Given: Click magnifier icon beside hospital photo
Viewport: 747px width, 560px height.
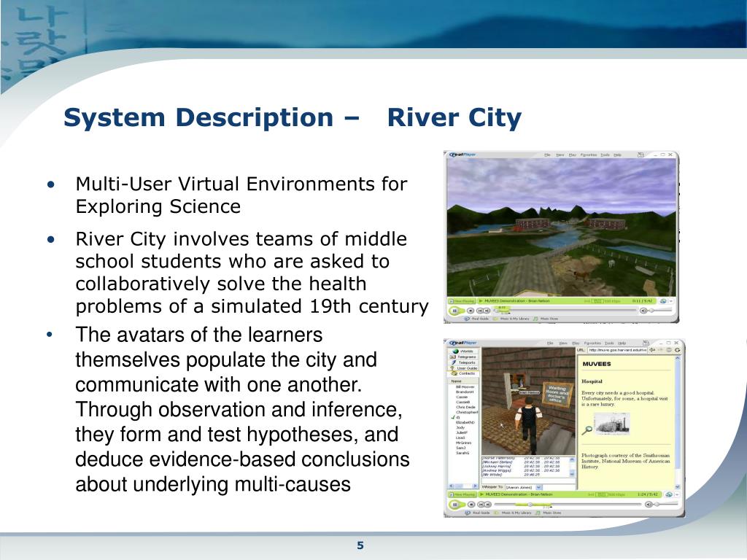Looking at the screenshot, I should [587, 430].
